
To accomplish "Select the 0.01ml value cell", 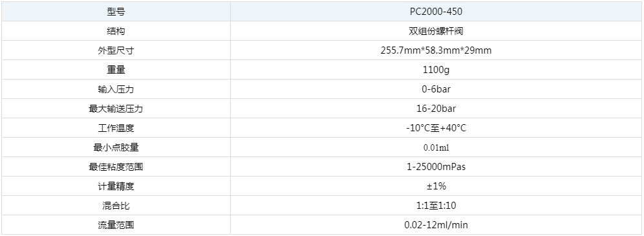I will [x=436, y=147].
